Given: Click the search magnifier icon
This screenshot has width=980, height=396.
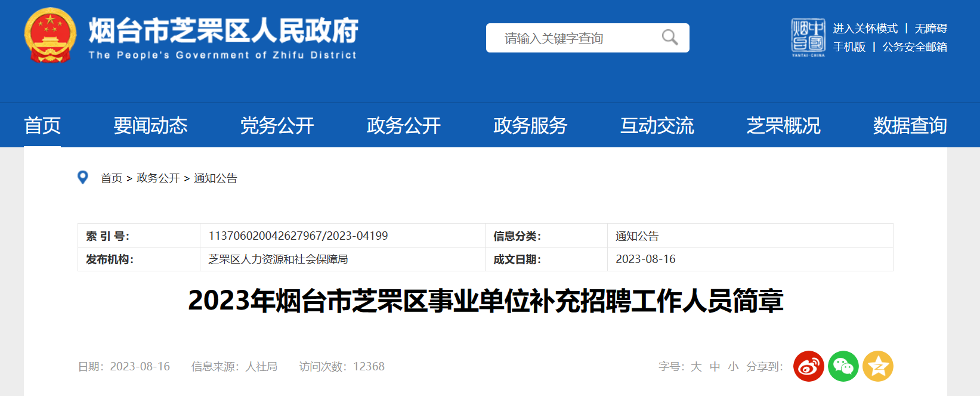Looking at the screenshot, I should (x=670, y=38).
